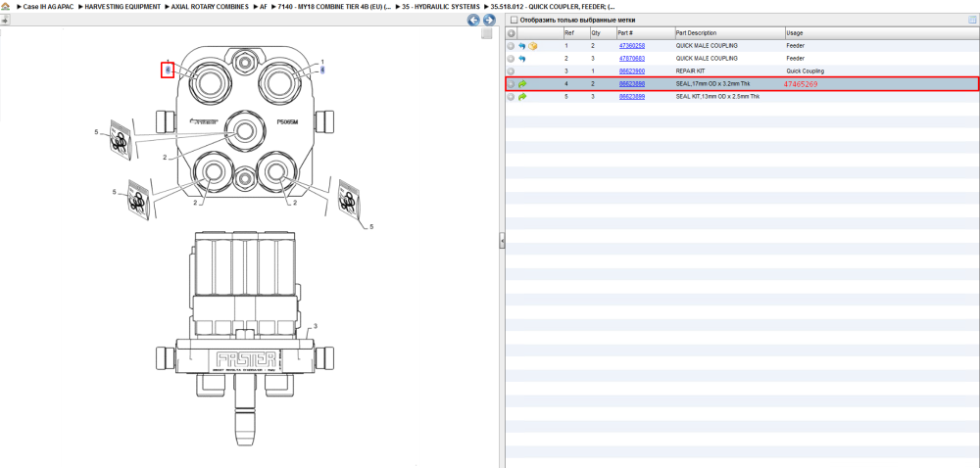
Task: Click 'REPAIR KIT' description text
Action: (x=691, y=71)
